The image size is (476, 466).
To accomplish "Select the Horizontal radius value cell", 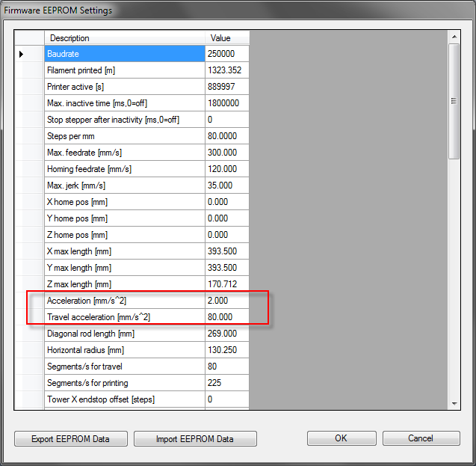I will click(226, 350).
